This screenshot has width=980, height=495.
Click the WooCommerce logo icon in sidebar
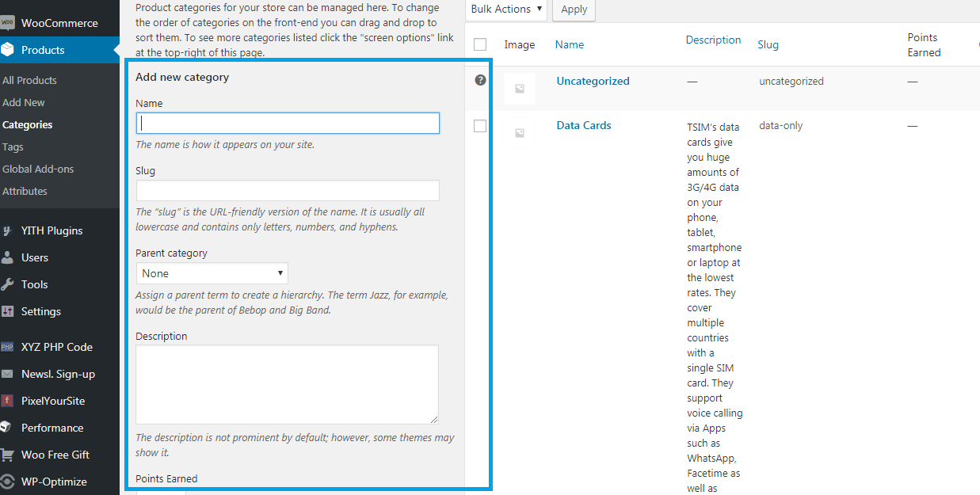point(7,23)
